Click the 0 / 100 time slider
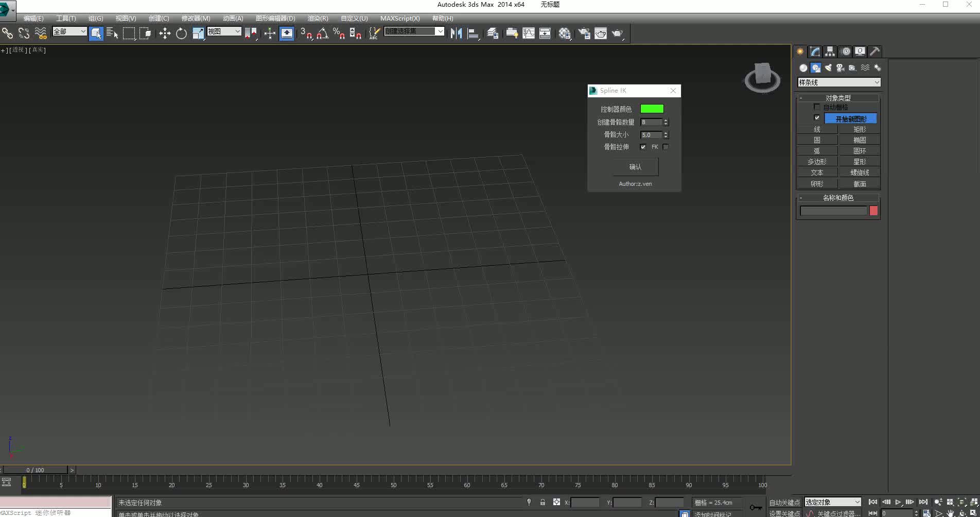 [35, 470]
